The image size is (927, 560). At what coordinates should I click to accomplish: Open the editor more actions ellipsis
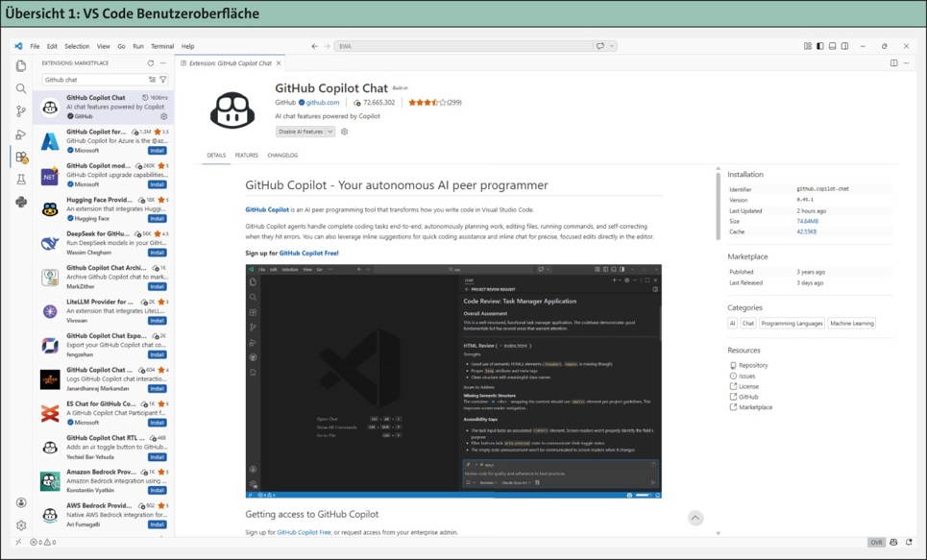906,62
